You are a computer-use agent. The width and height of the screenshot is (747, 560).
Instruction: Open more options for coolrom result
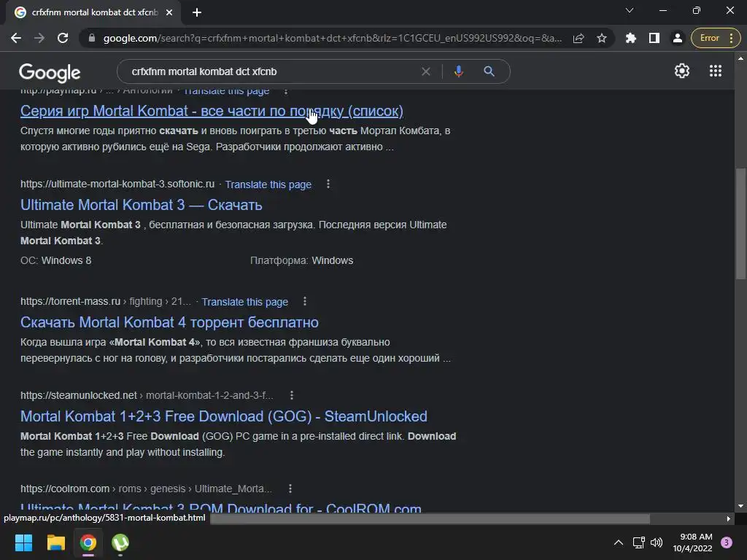tap(290, 489)
